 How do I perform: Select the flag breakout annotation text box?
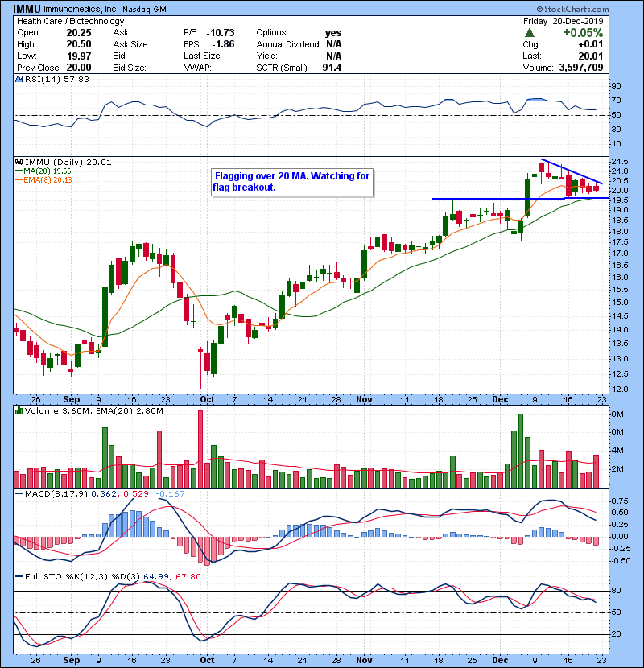pyautogui.click(x=291, y=181)
